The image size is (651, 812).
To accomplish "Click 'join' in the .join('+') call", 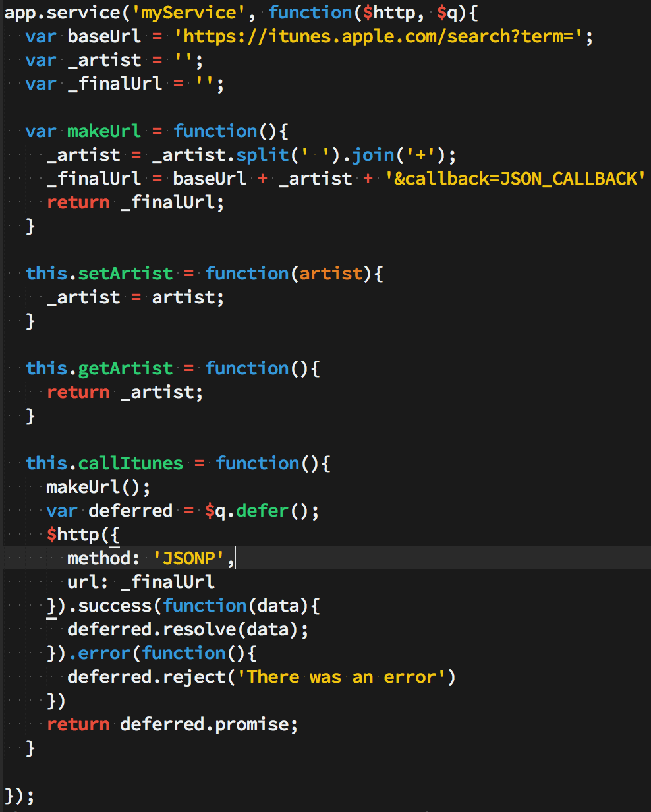I will pyautogui.click(x=373, y=155).
